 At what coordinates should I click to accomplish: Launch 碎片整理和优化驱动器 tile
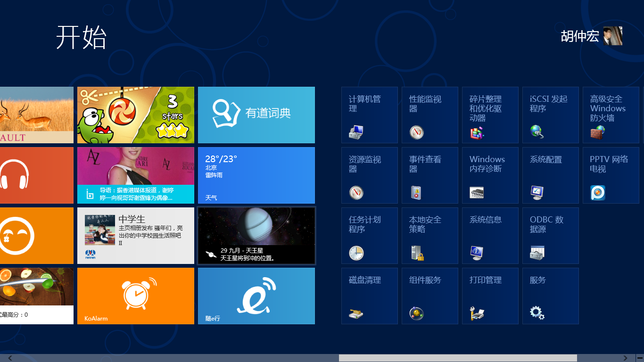(490, 115)
